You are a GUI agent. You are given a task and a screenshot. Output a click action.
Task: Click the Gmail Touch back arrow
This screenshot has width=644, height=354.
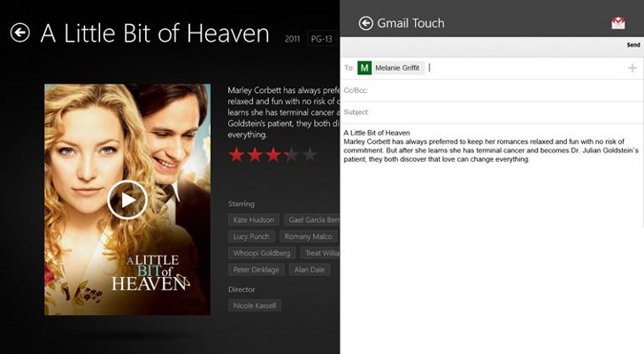365,23
